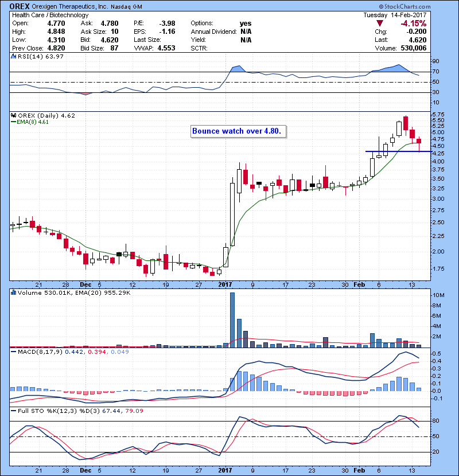Click the Open value 4.770
The image size is (459, 476).
coord(56,24)
